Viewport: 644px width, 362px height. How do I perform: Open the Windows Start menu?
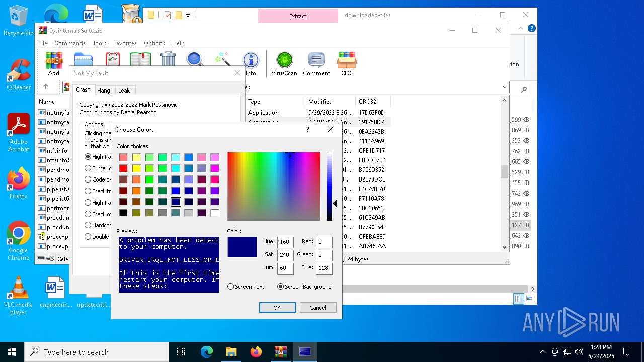pos(12,352)
